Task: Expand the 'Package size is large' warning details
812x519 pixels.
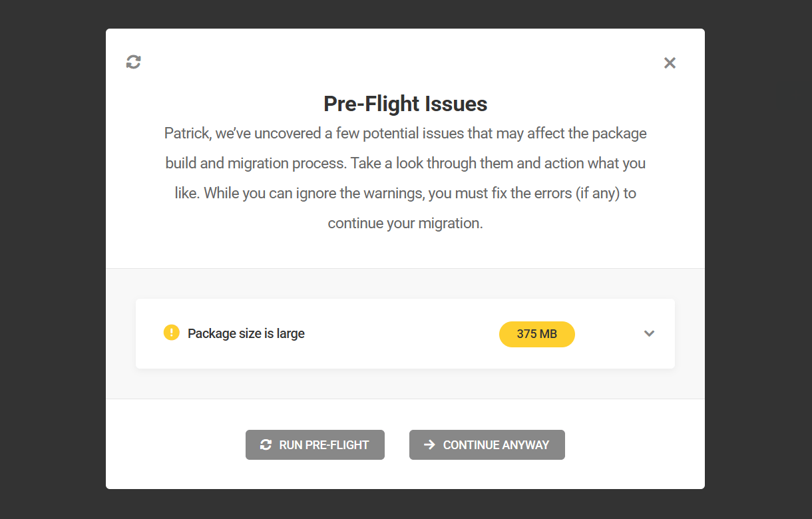Action: pos(649,333)
